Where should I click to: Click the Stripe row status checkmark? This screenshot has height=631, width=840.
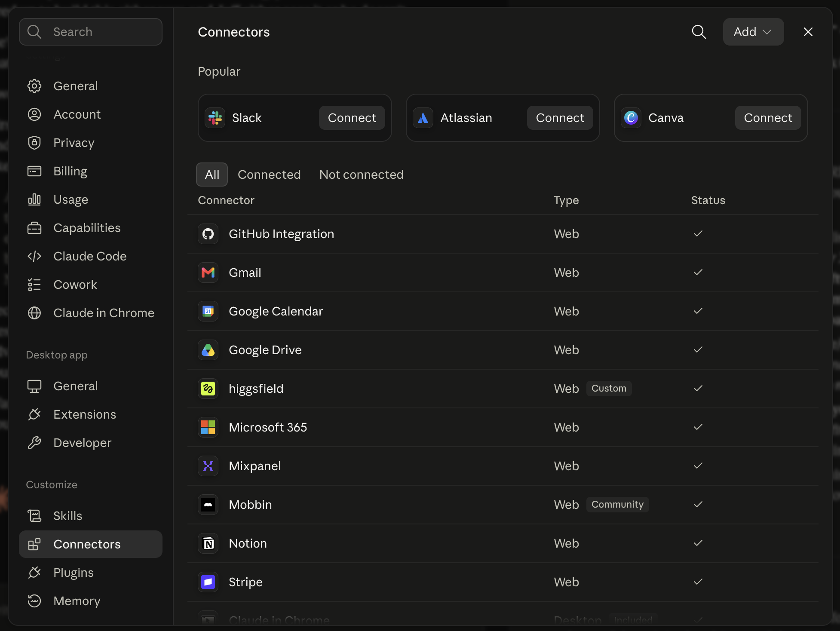698,582
